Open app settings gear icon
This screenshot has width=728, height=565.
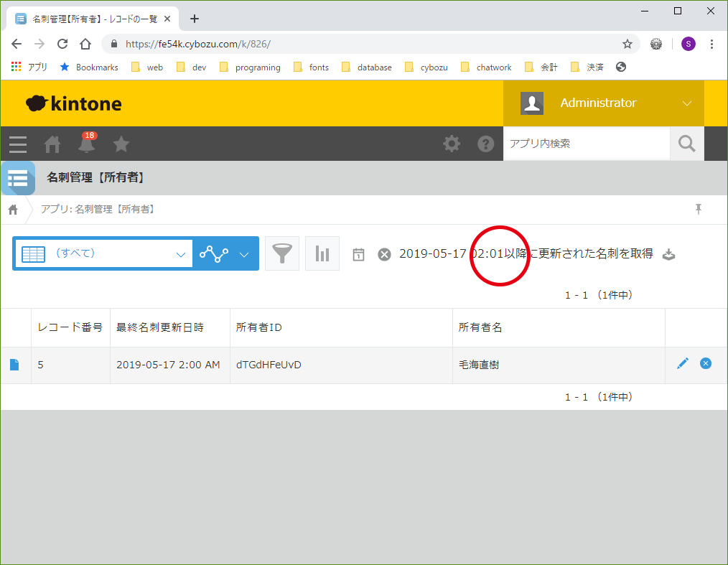tap(452, 144)
